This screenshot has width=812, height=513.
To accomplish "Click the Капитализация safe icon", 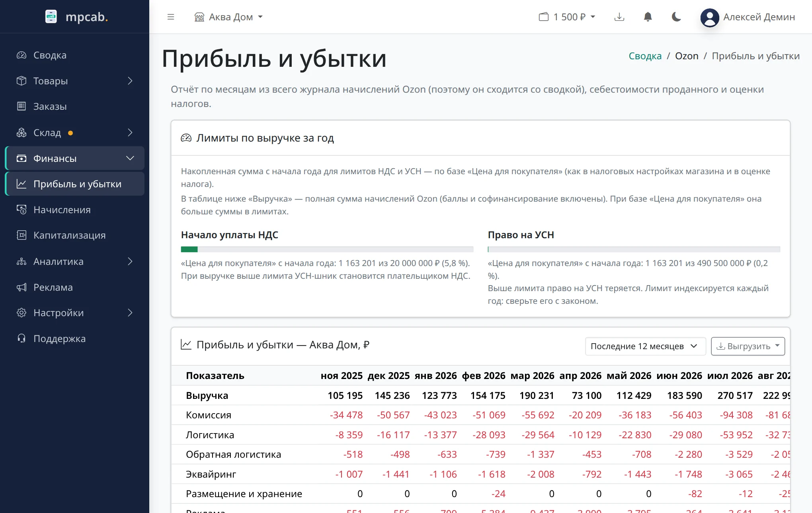I will (x=21, y=235).
